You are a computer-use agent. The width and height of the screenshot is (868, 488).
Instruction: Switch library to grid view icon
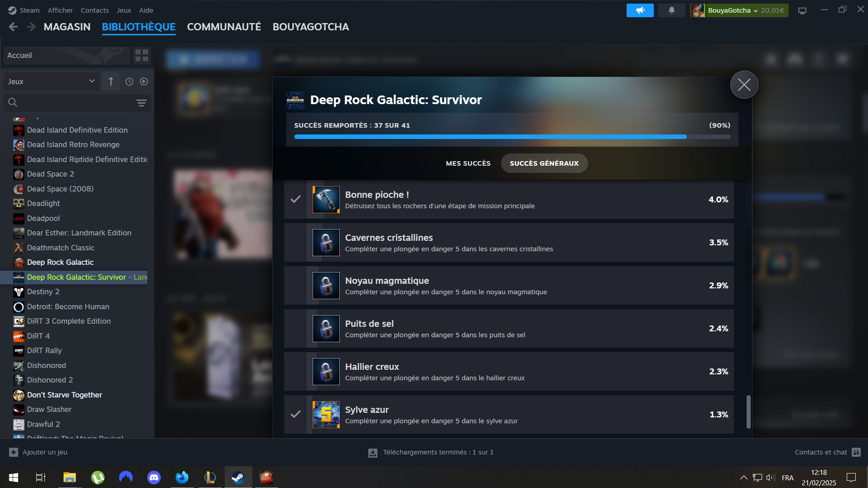pos(142,55)
